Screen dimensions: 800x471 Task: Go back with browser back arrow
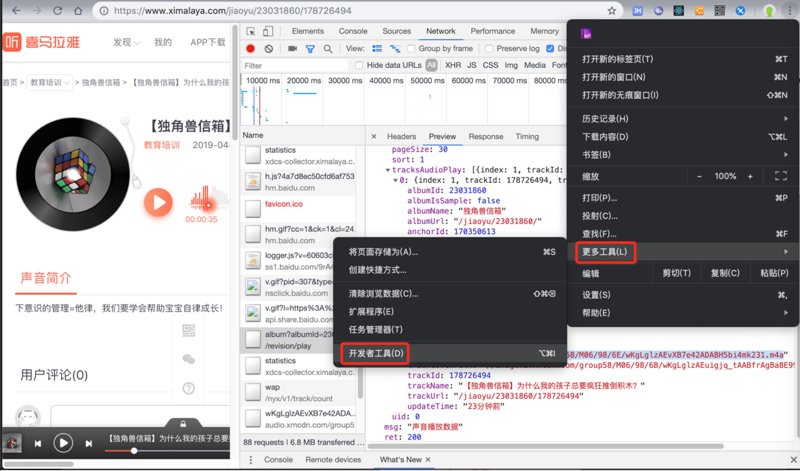click(16, 10)
